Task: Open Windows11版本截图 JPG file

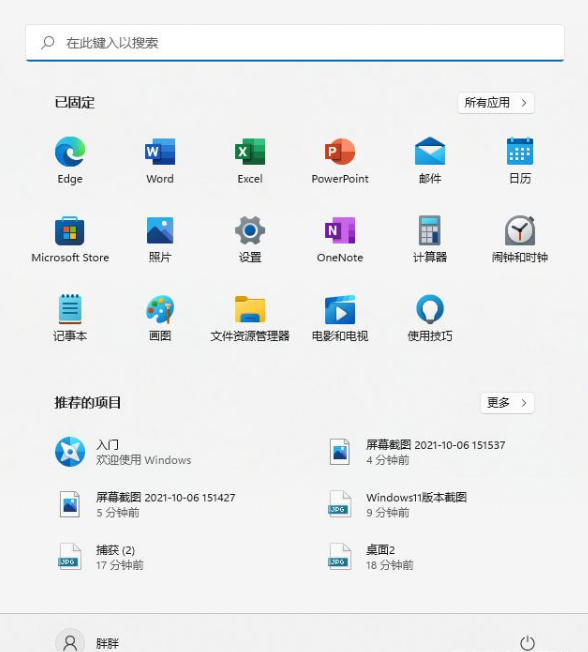Action: click(398, 504)
